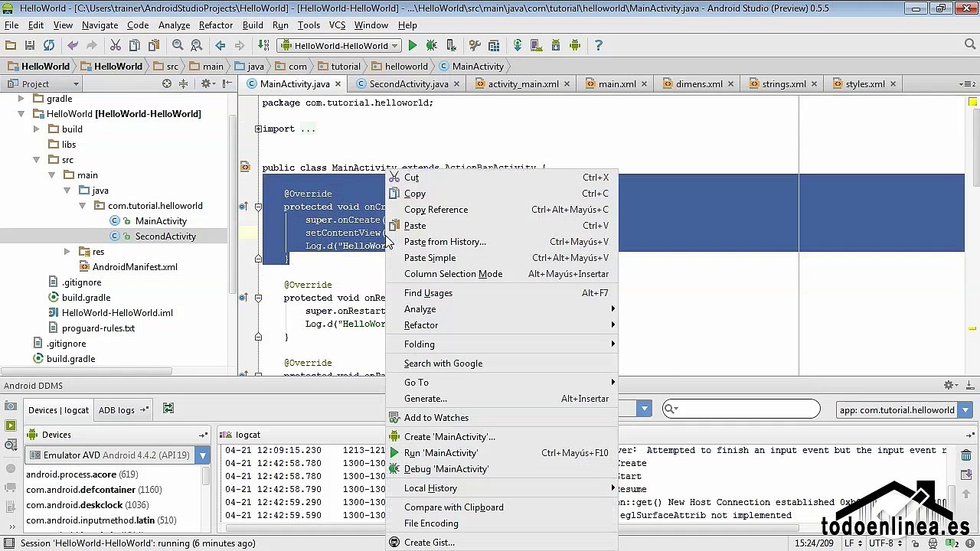Click the Project panel settings gear icon
Screen dimensions: 980x551
205,84
